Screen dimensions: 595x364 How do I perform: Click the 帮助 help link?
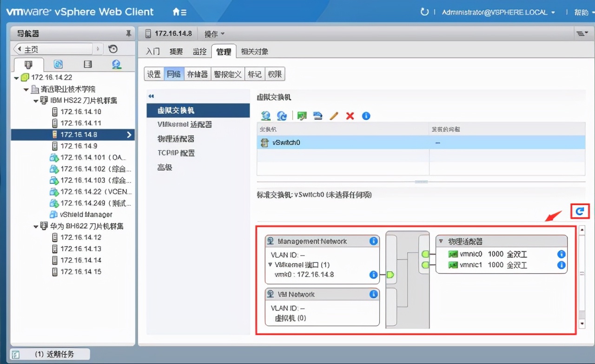click(581, 13)
